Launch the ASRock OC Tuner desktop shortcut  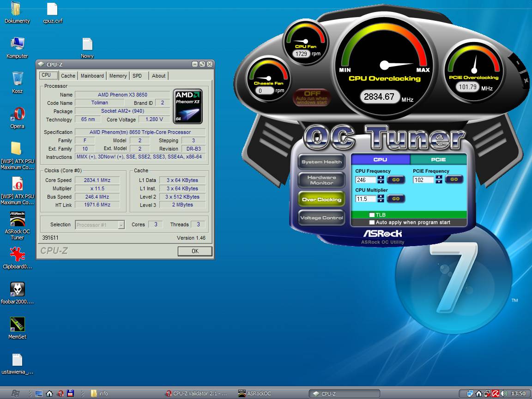point(17,219)
